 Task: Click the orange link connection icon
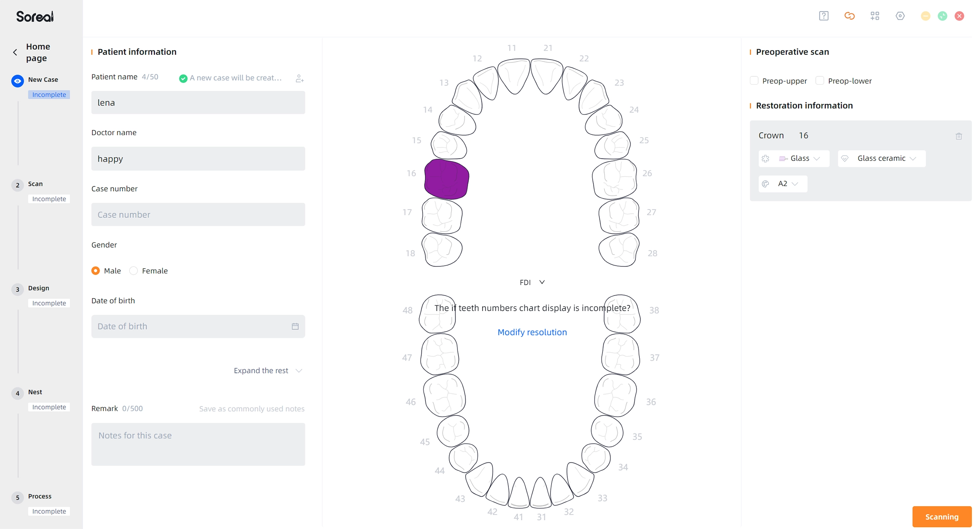849,16
